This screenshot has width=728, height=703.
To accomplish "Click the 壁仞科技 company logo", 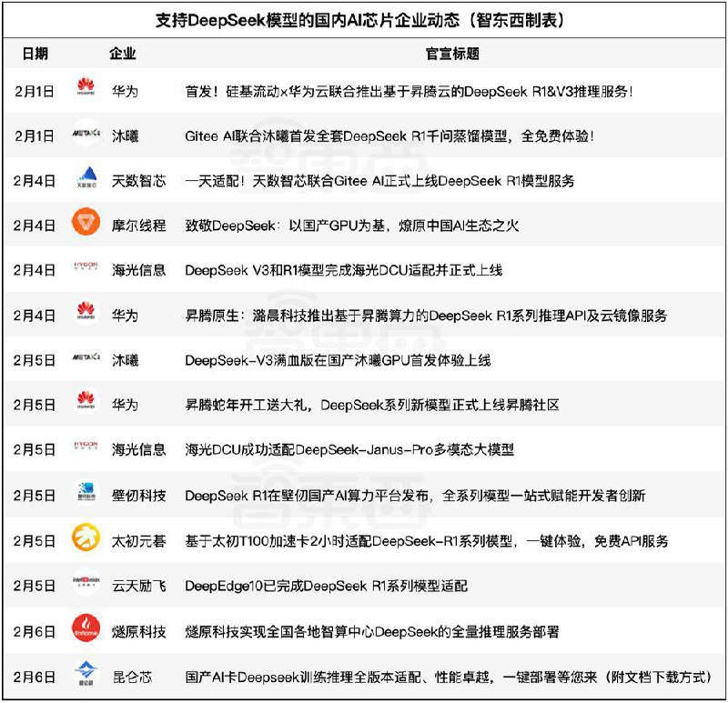I will 85,488.
